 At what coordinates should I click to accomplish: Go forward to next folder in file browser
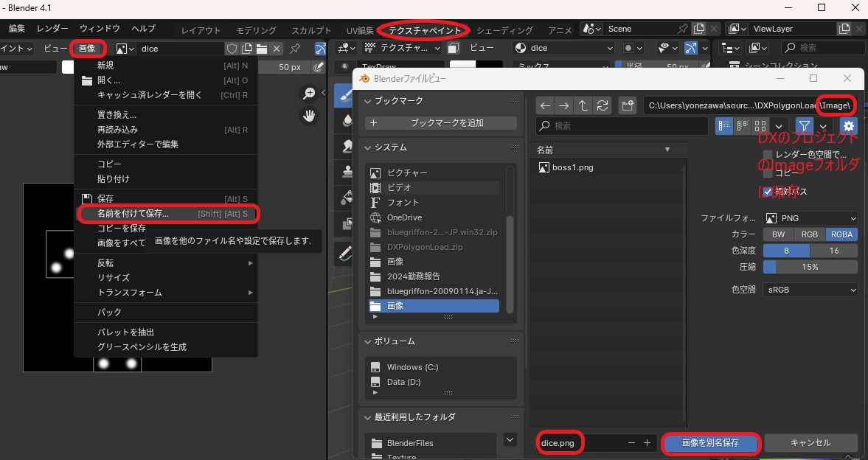tap(564, 105)
